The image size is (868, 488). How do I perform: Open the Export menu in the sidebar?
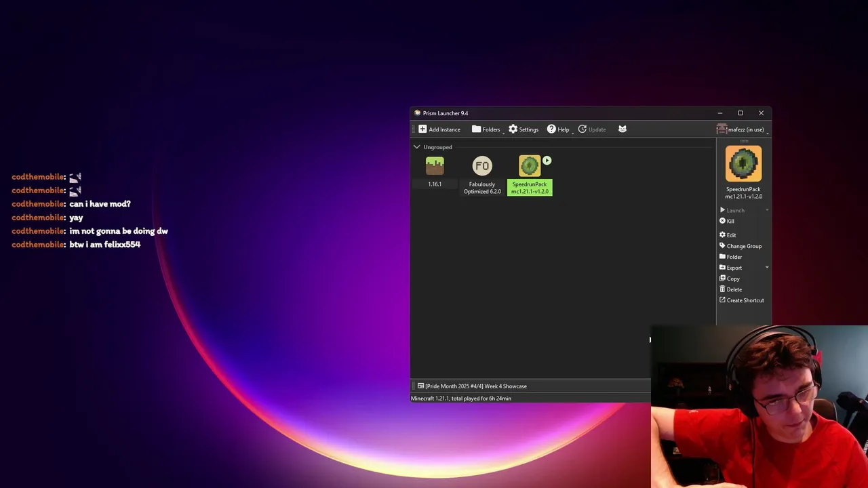coord(730,268)
